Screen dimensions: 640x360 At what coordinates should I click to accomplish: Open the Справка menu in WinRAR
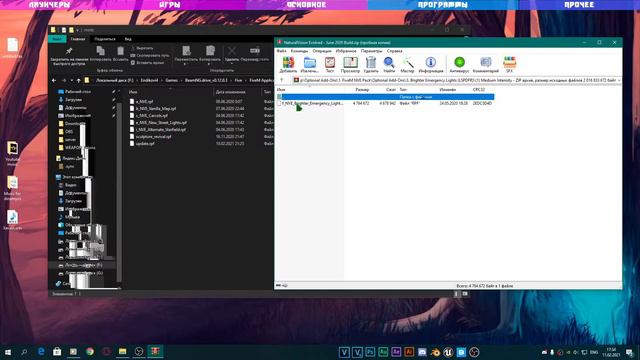(x=394, y=51)
